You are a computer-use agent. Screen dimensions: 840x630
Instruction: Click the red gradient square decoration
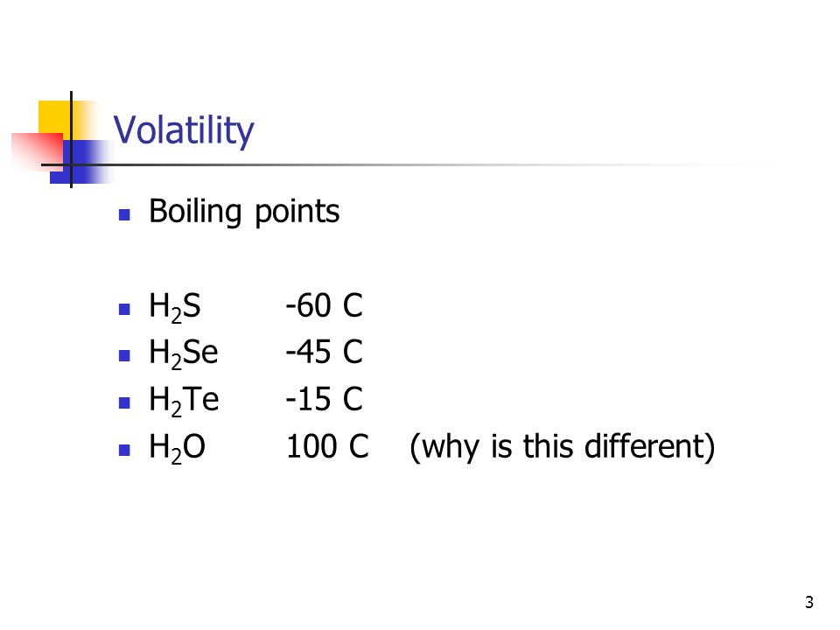(x=37, y=152)
